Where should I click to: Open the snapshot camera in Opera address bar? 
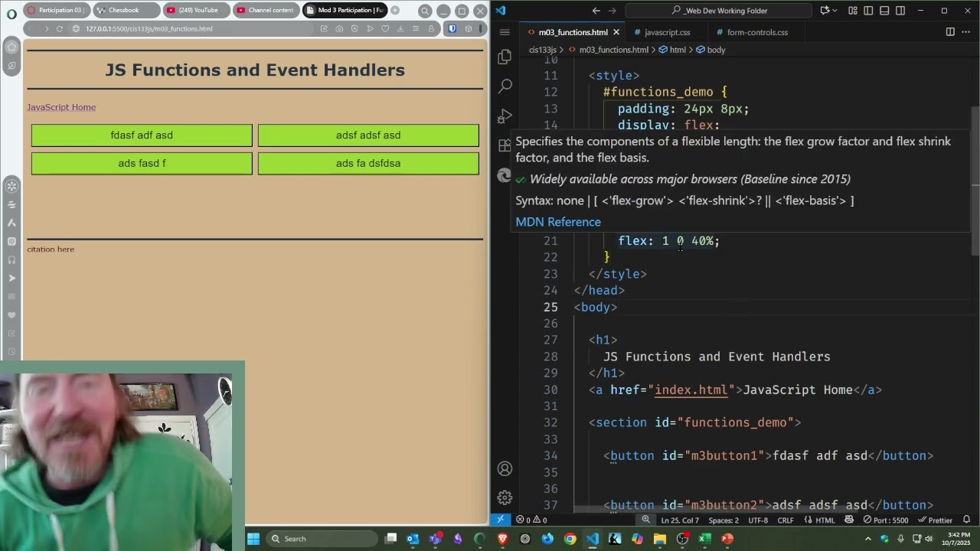point(339,29)
